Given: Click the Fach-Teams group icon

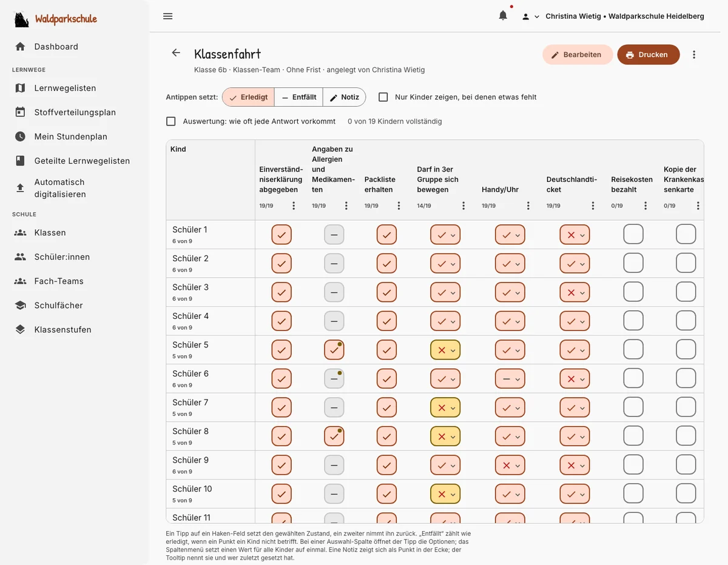Looking at the screenshot, I should pos(21,281).
